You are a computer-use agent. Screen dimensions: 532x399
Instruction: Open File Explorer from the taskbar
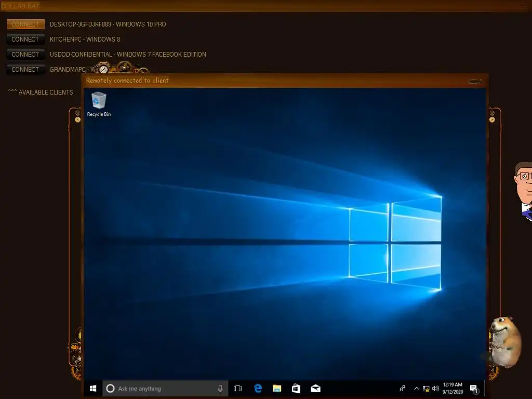click(x=277, y=389)
